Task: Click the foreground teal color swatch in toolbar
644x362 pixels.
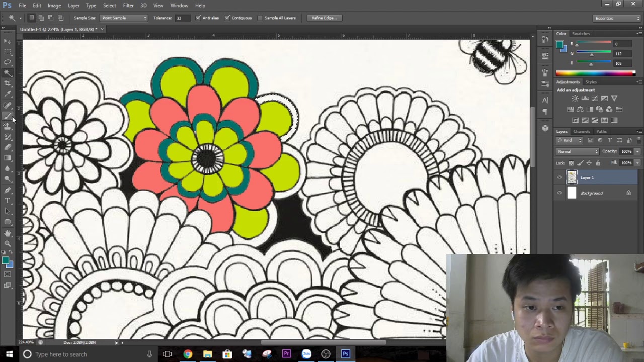Action: [5, 260]
